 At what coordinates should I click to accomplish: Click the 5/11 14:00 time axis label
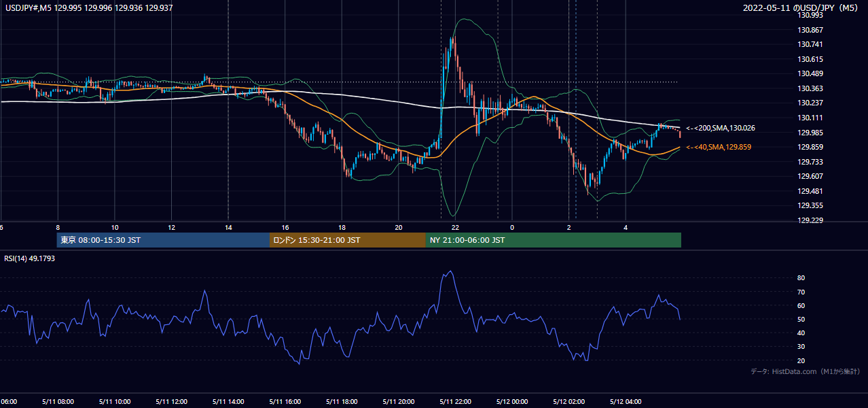pos(228,401)
